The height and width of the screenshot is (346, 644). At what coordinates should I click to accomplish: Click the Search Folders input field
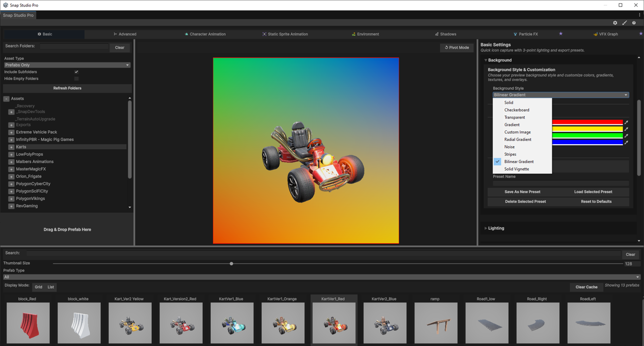(x=73, y=47)
